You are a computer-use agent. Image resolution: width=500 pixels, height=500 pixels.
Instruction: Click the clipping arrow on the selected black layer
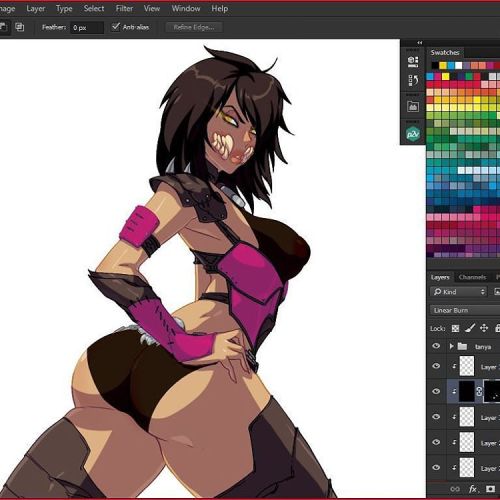coord(454,392)
